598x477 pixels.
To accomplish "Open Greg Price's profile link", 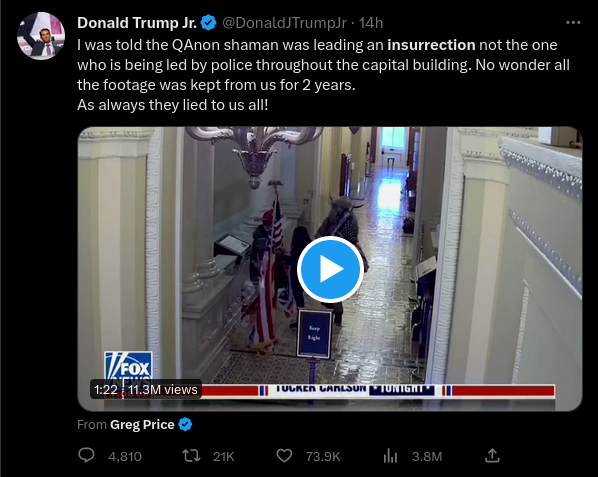I will click(142, 424).
